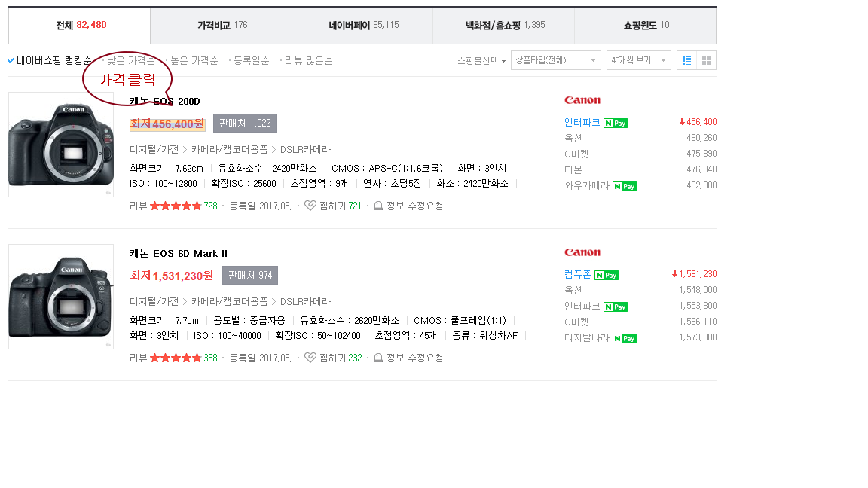Image resolution: width=868 pixels, height=488 pixels.
Task: Click heart wishlist icon for EOS 200D
Action: pyautogui.click(x=310, y=206)
